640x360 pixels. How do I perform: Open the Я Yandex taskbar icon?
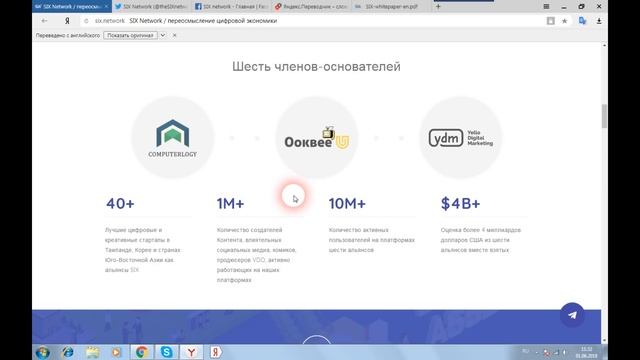tap(216, 352)
